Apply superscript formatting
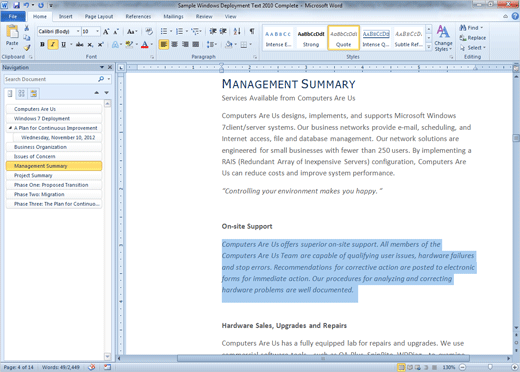This screenshot has width=520, height=372. pos(100,44)
